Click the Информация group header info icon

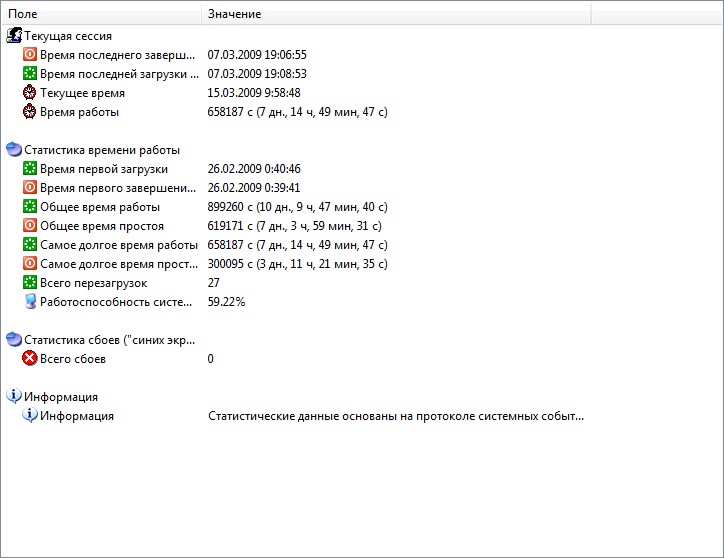(14, 396)
